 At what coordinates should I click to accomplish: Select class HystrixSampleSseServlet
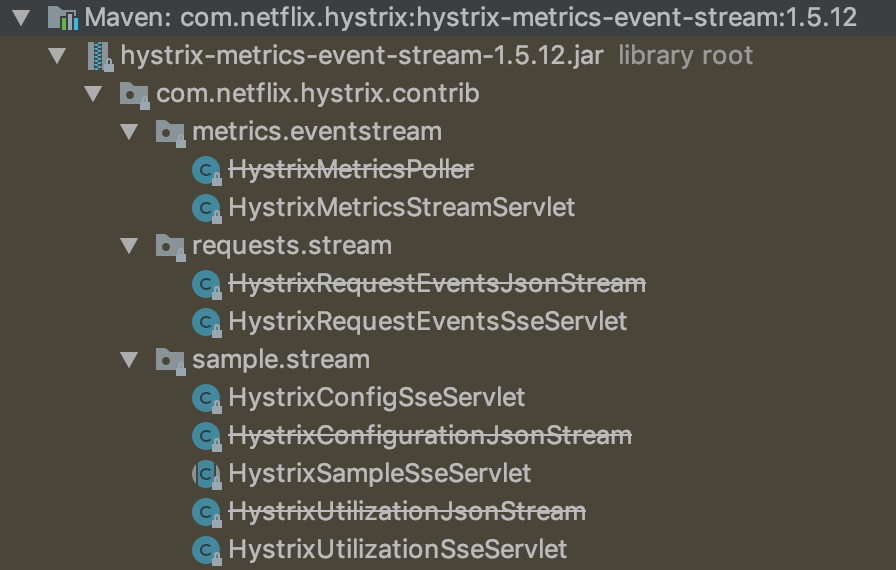click(379, 473)
